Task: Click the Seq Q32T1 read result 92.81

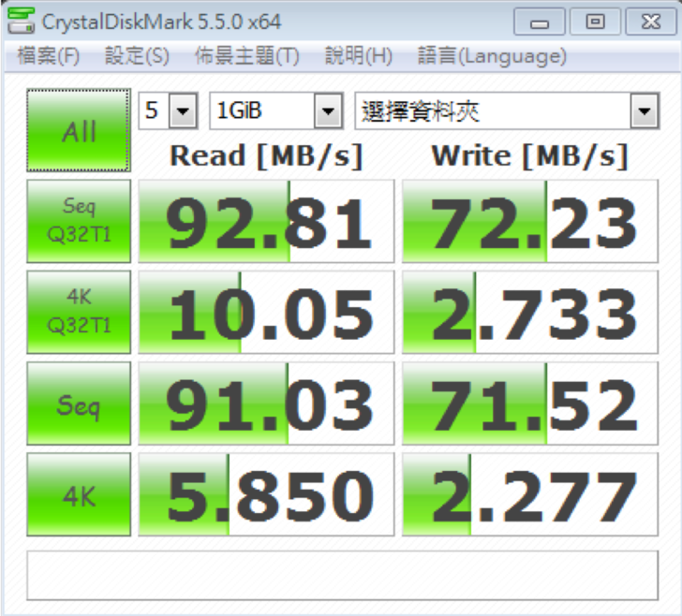Action: [267, 221]
